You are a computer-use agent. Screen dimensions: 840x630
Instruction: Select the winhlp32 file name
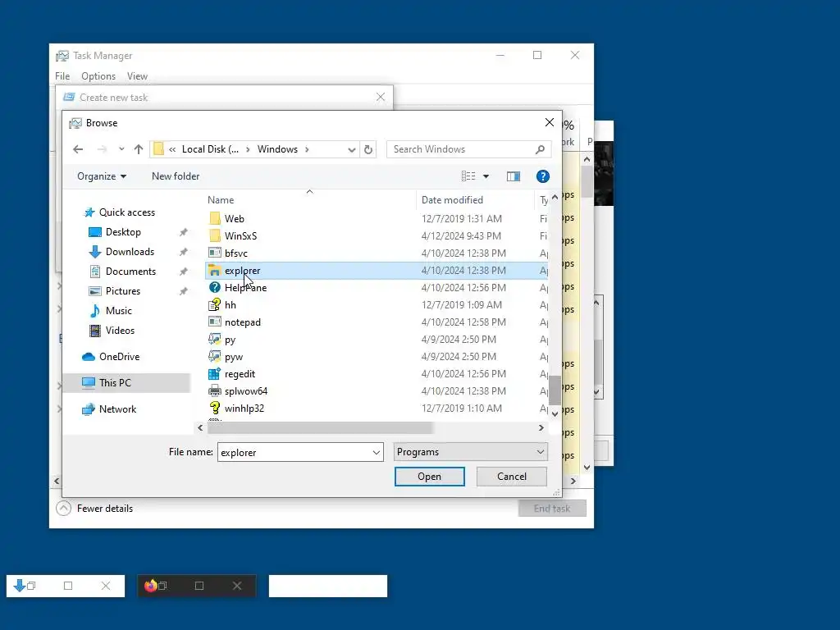click(x=244, y=409)
